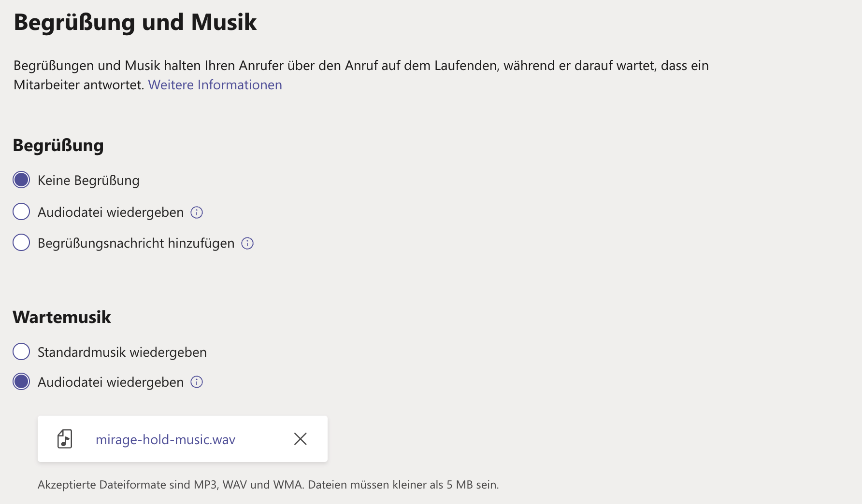862x504 pixels.
Task: Enable the Standardmusik wiedergeben radio option
Action: pyautogui.click(x=21, y=351)
